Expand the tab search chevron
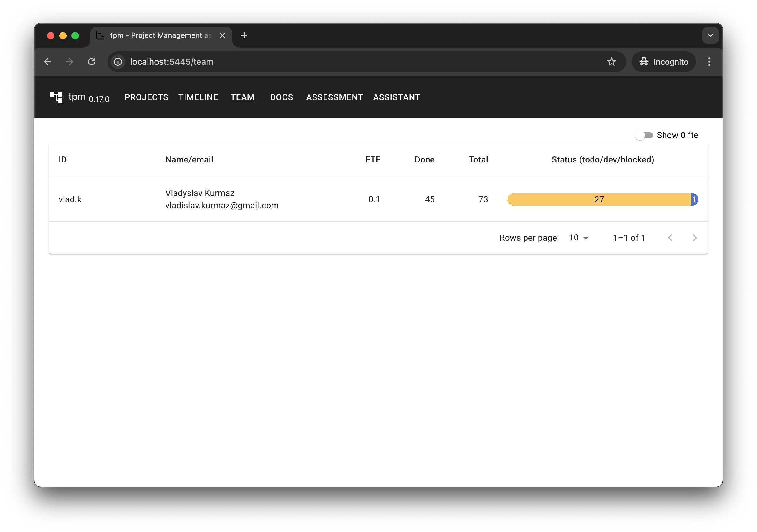 pyautogui.click(x=710, y=36)
